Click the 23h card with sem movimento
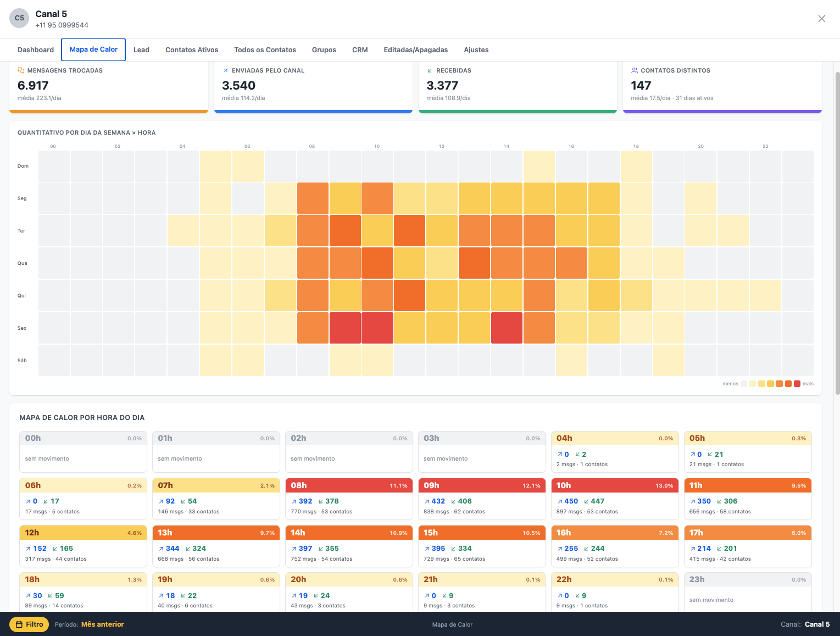840x636 pixels. (748, 593)
